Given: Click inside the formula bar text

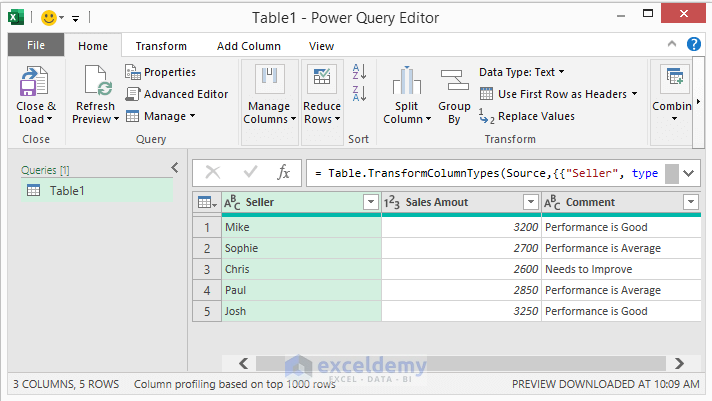Looking at the screenshot, I should point(486,173).
